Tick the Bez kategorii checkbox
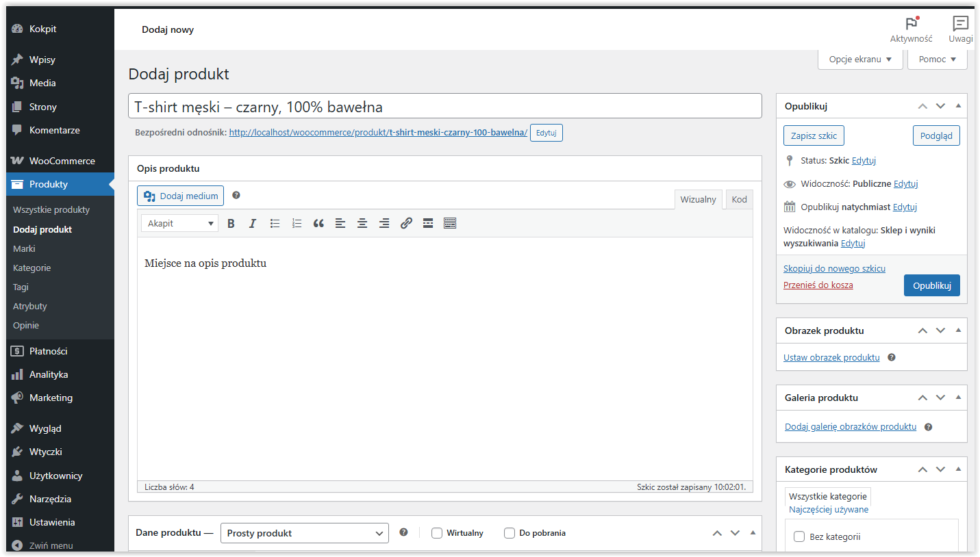The height and width of the screenshot is (557, 980). (x=799, y=536)
